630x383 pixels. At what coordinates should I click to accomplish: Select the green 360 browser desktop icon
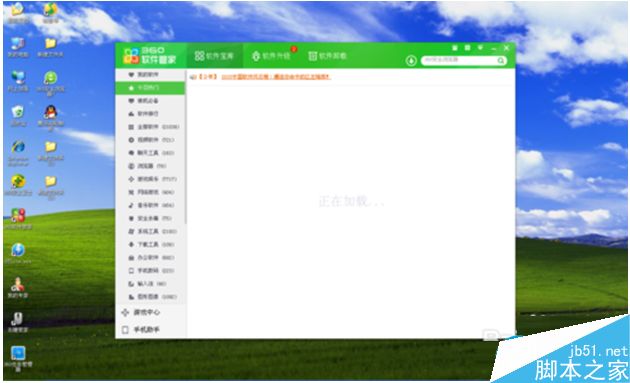click(x=51, y=83)
